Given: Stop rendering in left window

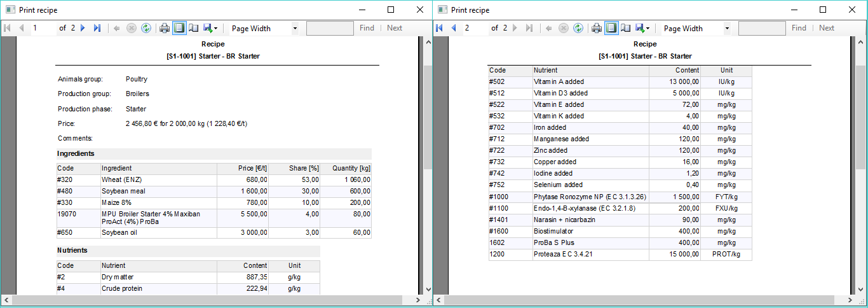Looking at the screenshot, I should [x=132, y=28].
